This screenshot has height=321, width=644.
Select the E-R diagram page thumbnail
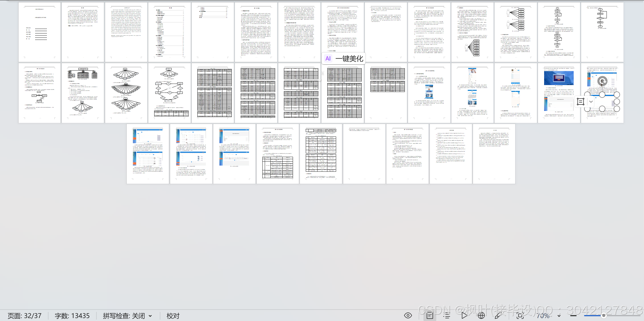point(169,93)
